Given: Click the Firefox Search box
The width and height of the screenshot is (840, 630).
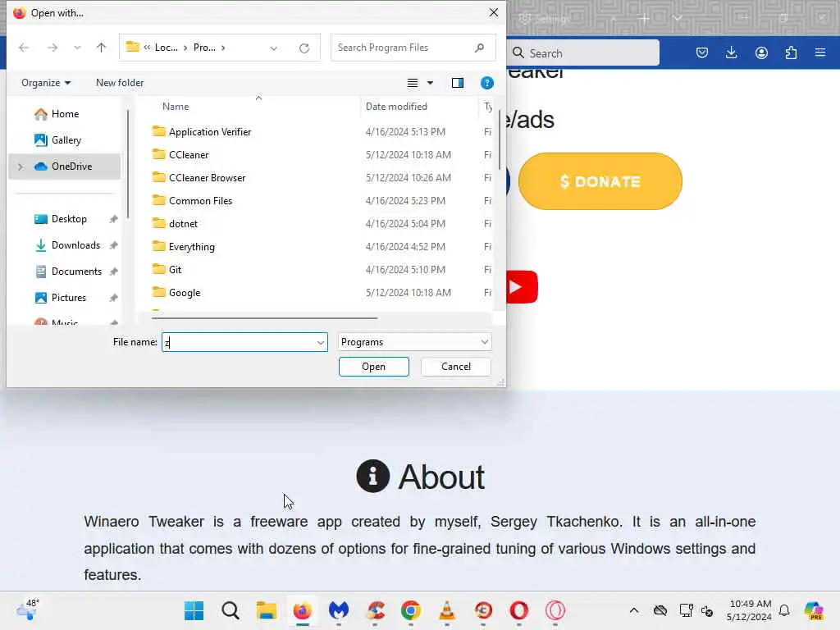Looking at the screenshot, I should 583,53.
